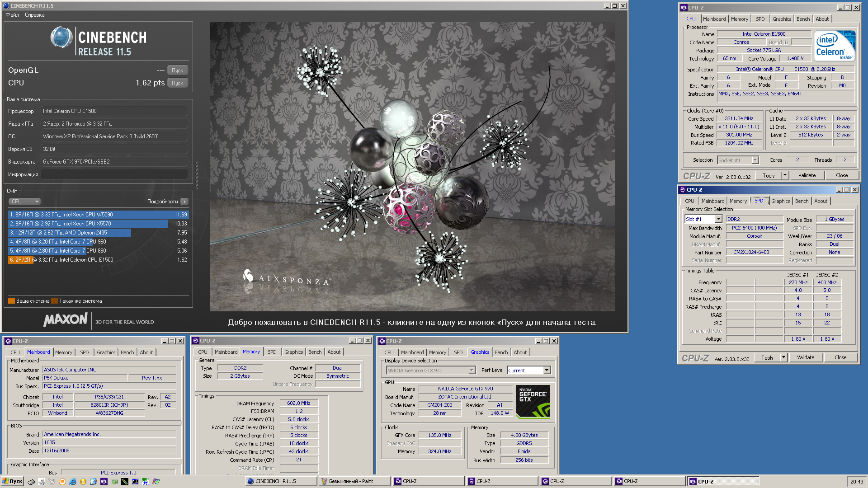Click the Intel Celeron inside logo
This screenshot has width=868, height=488.
pos(835,46)
